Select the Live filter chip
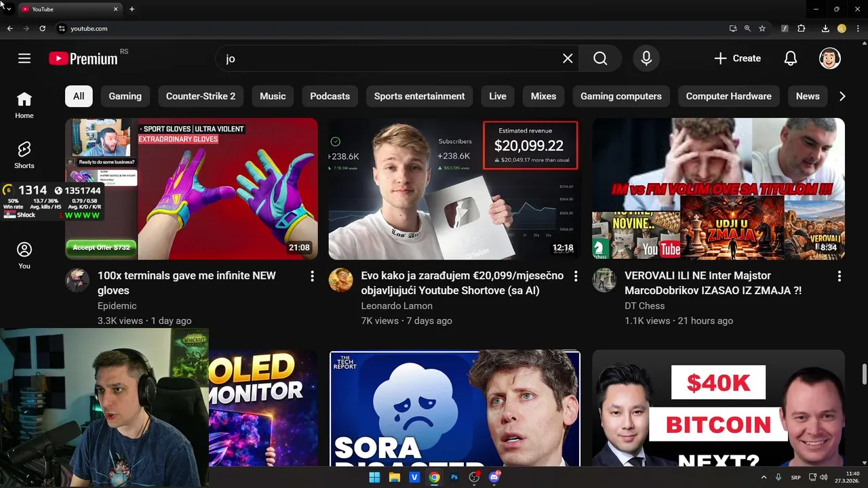 (x=498, y=96)
